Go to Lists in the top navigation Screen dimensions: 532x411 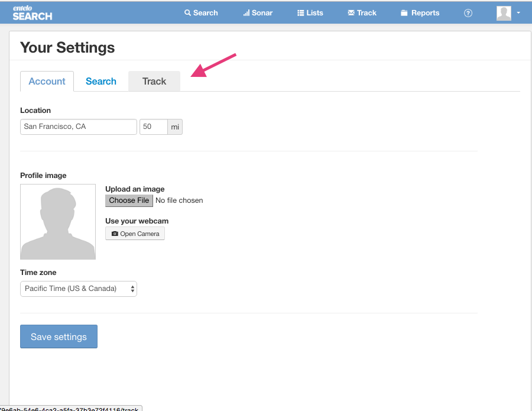[x=310, y=13]
